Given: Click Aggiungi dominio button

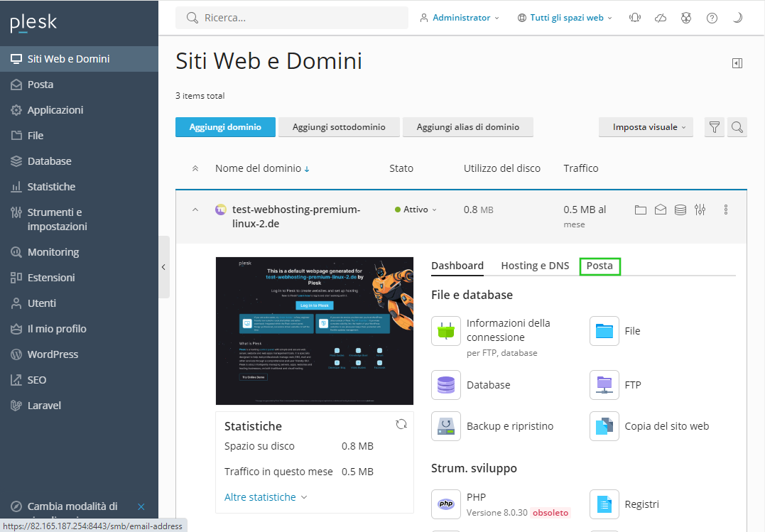Looking at the screenshot, I should (x=225, y=127).
